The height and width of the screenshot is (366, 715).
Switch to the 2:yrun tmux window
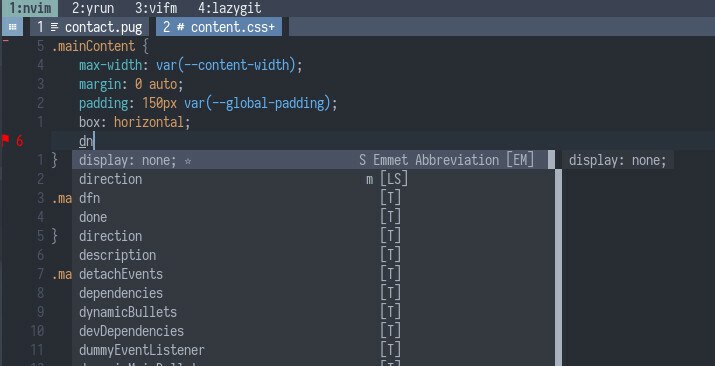click(93, 8)
